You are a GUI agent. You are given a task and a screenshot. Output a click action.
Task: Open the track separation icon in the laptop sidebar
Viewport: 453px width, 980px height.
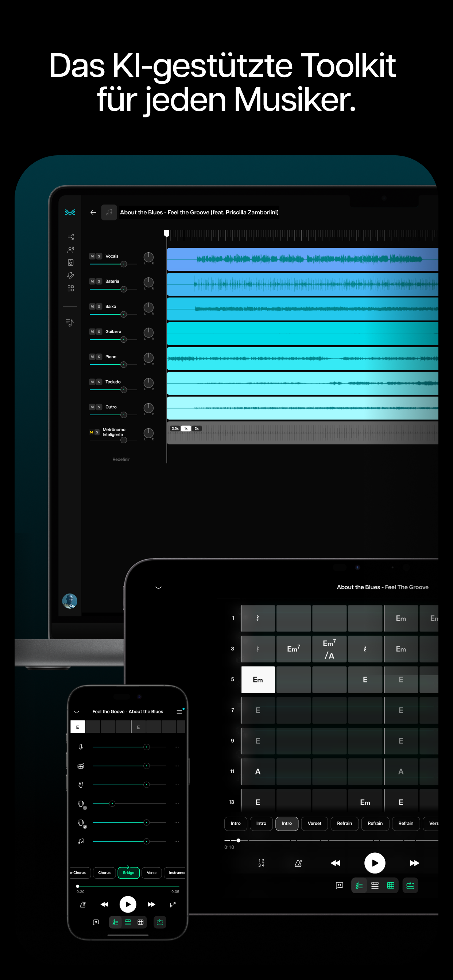tap(70, 236)
